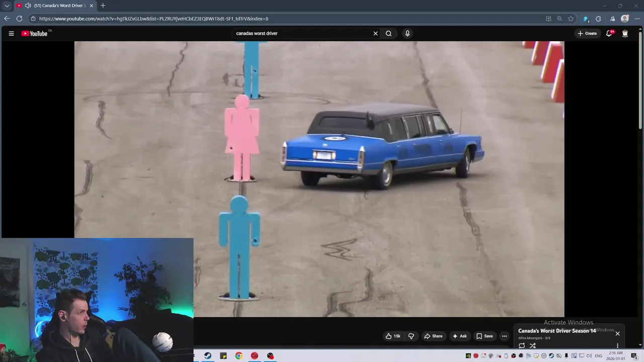Open the media control music-note icon
Image resolution: width=644 pixels, height=362 pixels.
point(612,19)
